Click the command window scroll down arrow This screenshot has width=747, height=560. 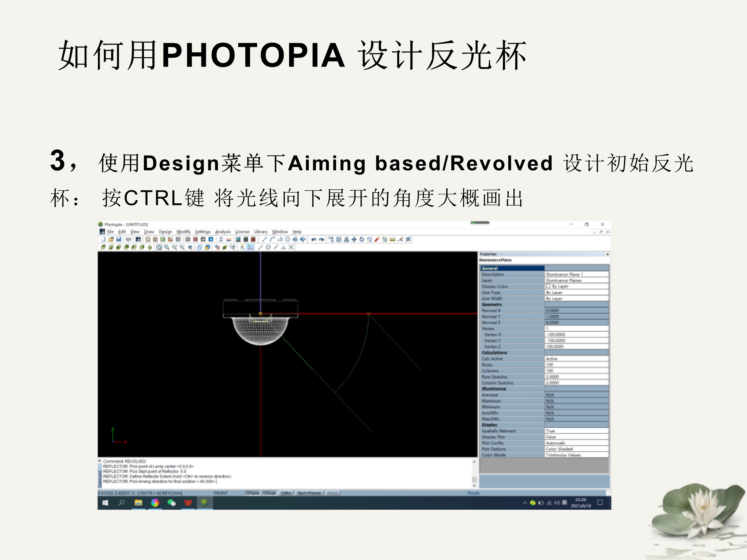pos(474,485)
